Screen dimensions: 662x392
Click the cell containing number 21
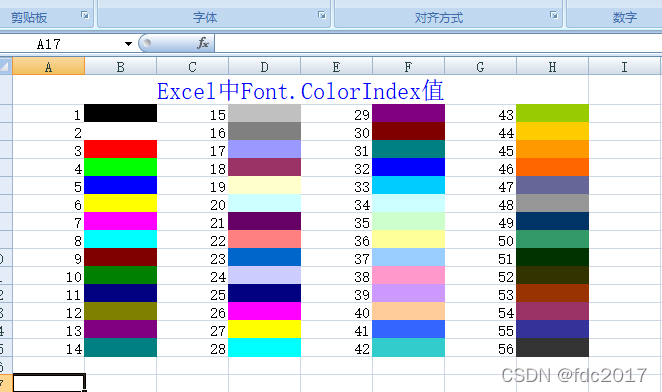(193, 221)
